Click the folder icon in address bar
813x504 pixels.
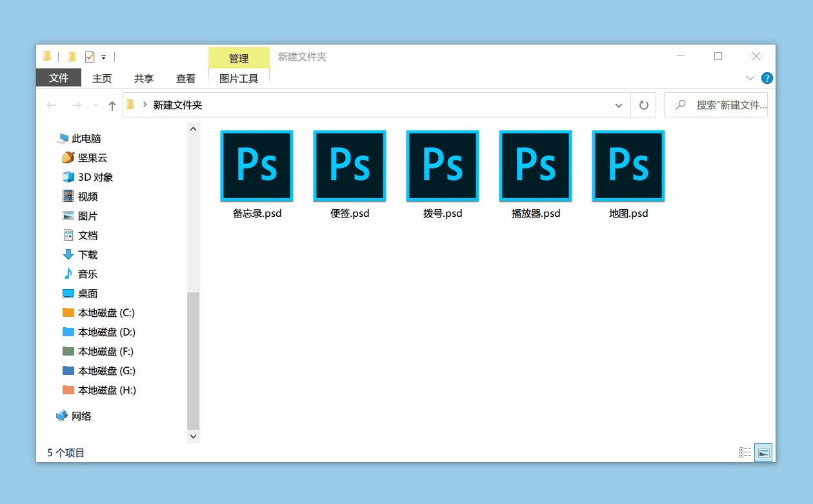[x=130, y=105]
